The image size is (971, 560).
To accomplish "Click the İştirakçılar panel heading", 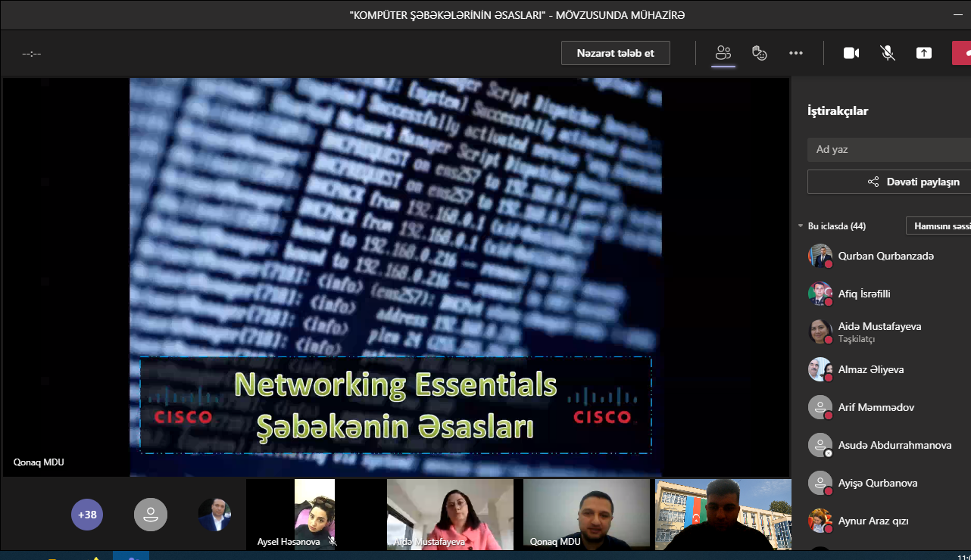I will tap(838, 111).
